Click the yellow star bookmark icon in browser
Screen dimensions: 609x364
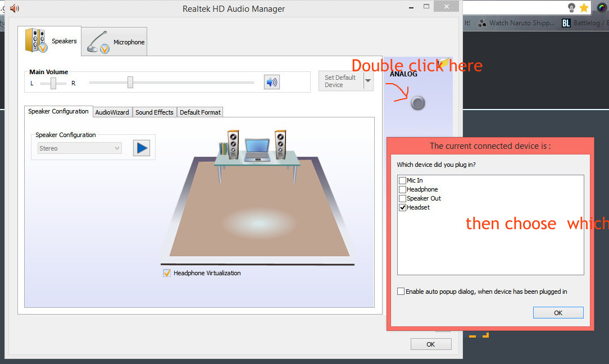pos(584,7)
